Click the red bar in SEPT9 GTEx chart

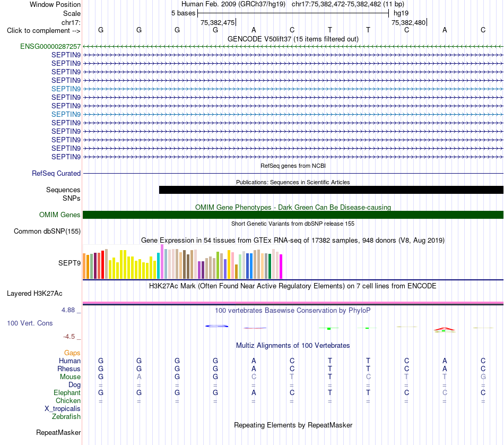click(102, 264)
